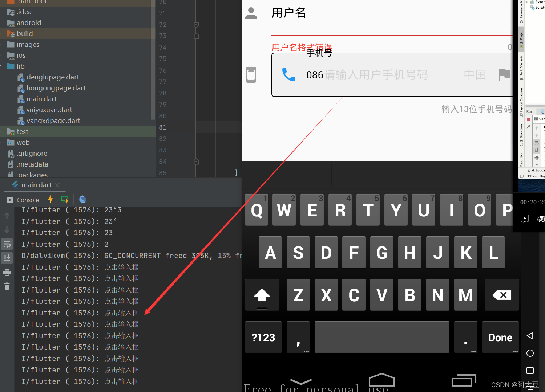
Task: Collapse code fold marker at line 72
Action: coord(196,25)
